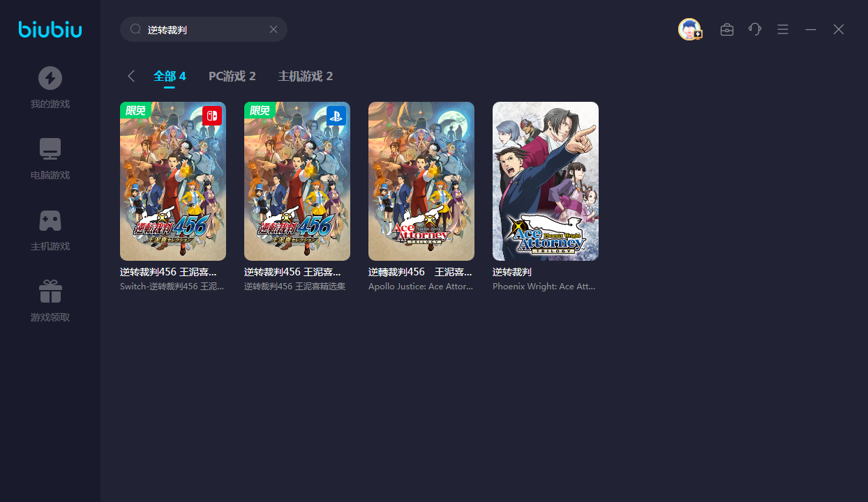Click the biubiu logo
Screen dimensions: 868x502
coord(50,29)
